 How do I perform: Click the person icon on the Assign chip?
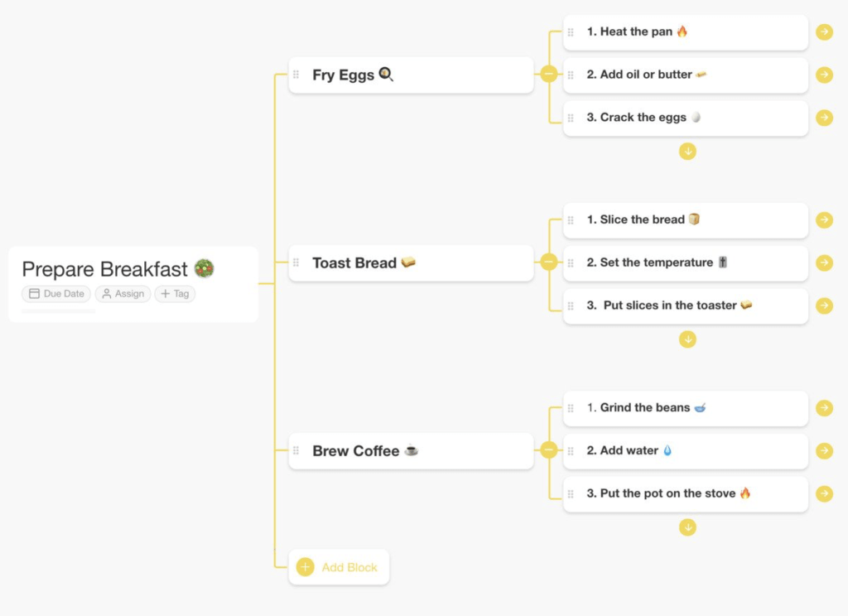107,293
